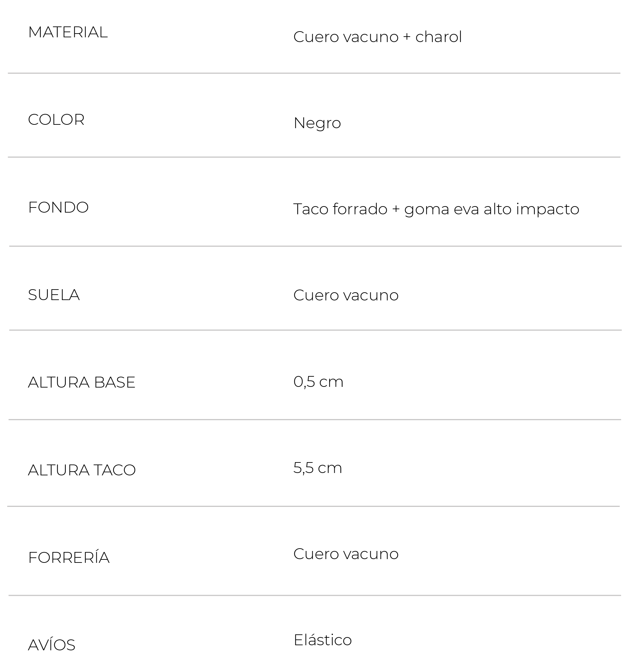Select the 5,5 cm value
The width and height of the screenshot is (631, 672).
click(318, 468)
